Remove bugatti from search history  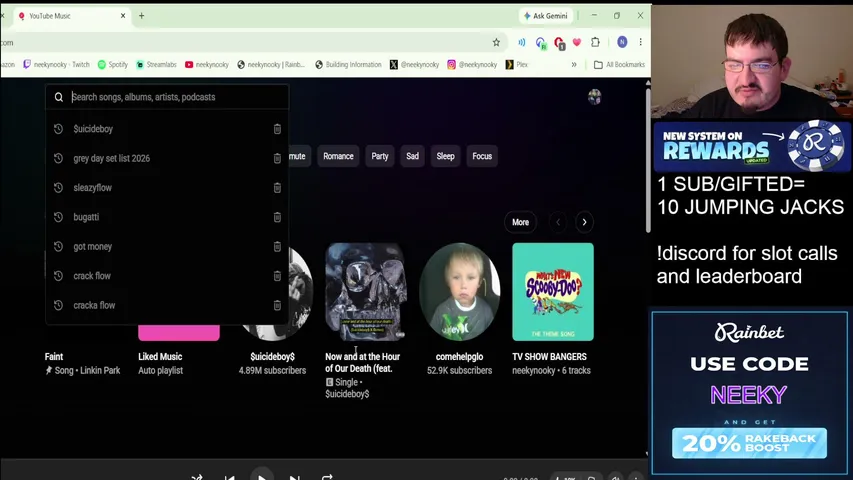click(x=277, y=217)
